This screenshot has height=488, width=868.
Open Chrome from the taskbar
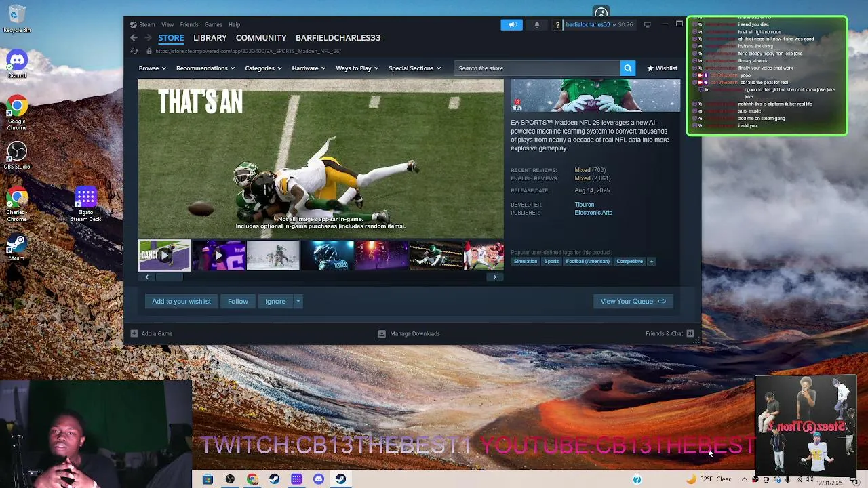[x=252, y=479]
